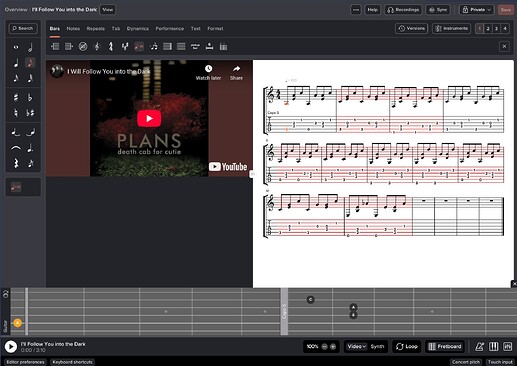Choose the sharp accidental
The height and width of the screenshot is (366, 517).
pyautogui.click(x=16, y=97)
